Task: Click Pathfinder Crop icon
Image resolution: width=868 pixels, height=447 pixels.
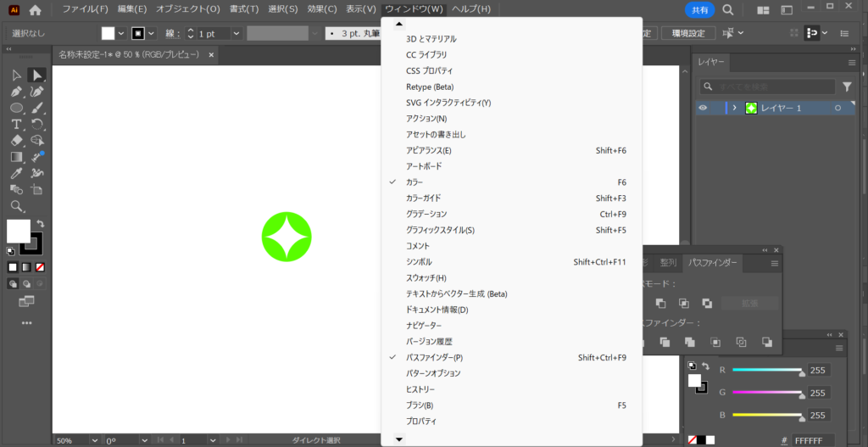Action: tap(715, 342)
